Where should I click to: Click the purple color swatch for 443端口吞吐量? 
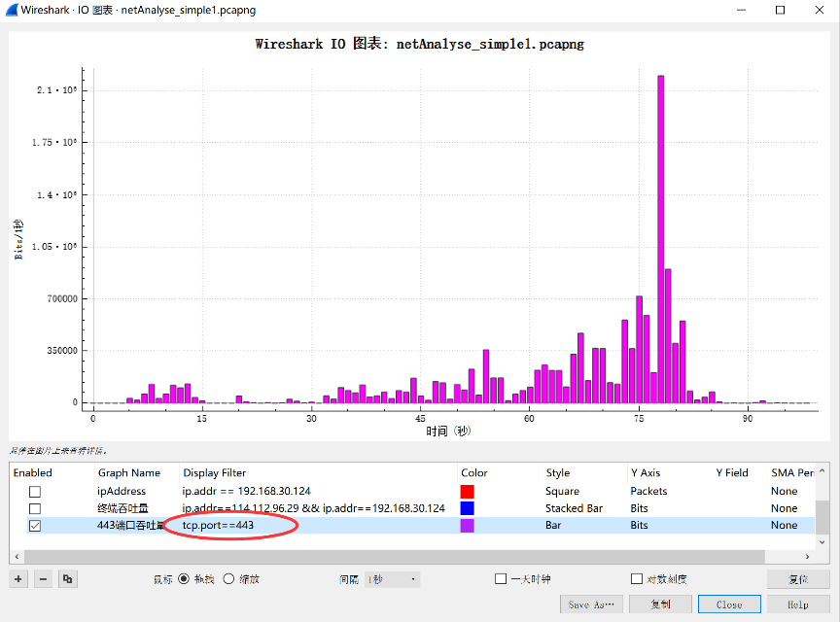point(467,526)
